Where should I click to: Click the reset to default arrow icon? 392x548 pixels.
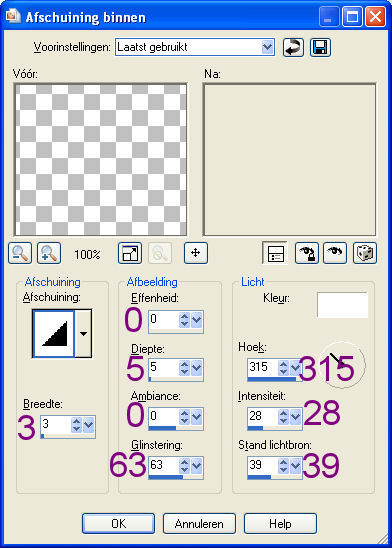(x=293, y=47)
